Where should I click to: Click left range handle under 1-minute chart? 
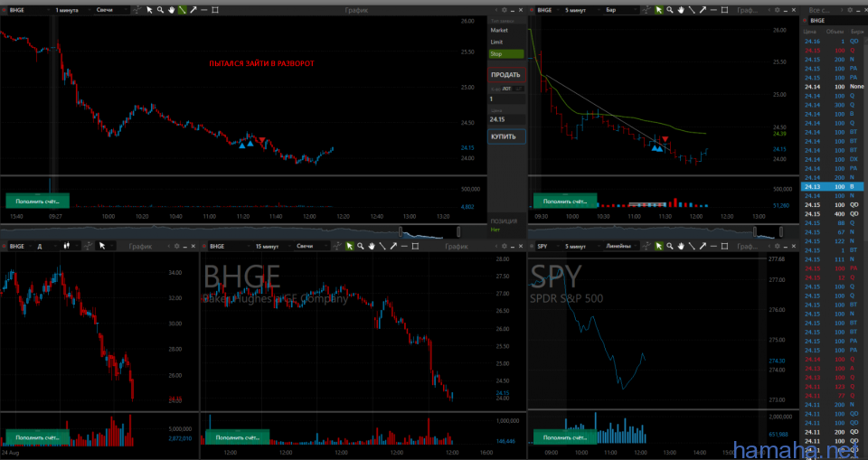(401, 230)
